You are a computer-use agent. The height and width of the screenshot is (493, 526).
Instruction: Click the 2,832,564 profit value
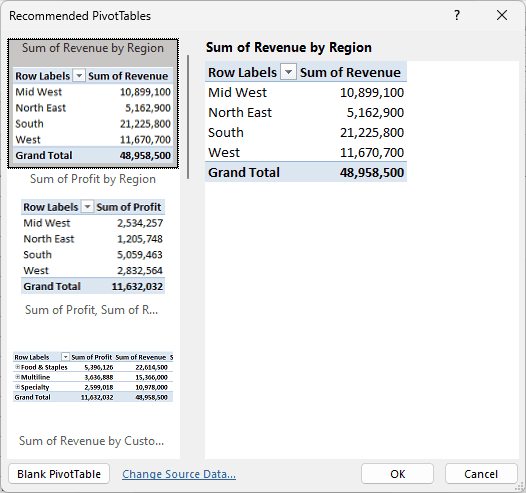tap(140, 271)
